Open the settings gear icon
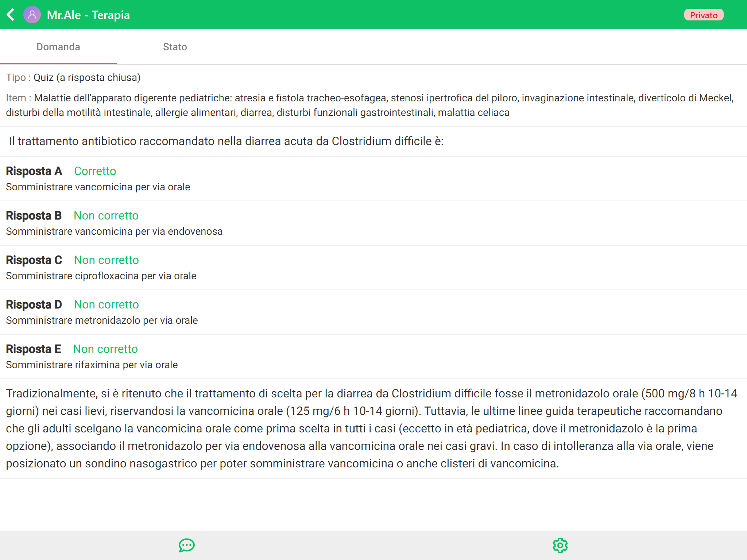 coord(560,545)
